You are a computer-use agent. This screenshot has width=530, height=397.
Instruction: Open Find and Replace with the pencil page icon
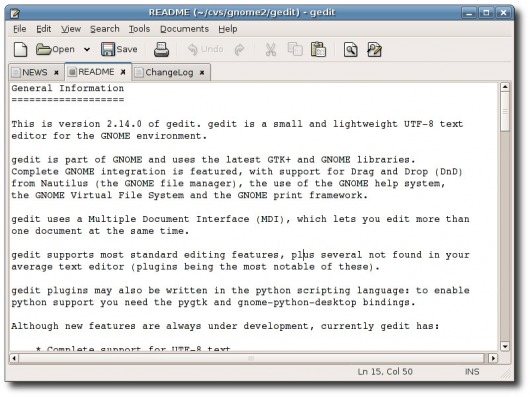click(374, 50)
